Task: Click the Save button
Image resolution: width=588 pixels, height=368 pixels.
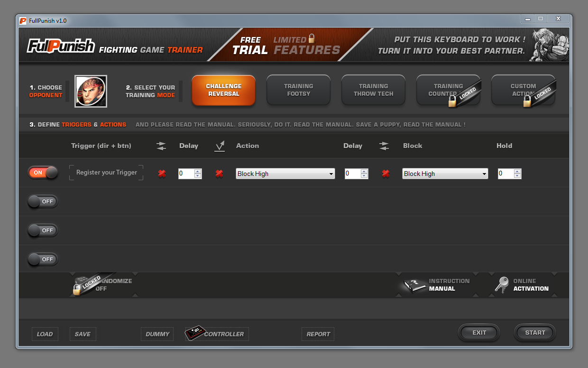Action: 83,334
